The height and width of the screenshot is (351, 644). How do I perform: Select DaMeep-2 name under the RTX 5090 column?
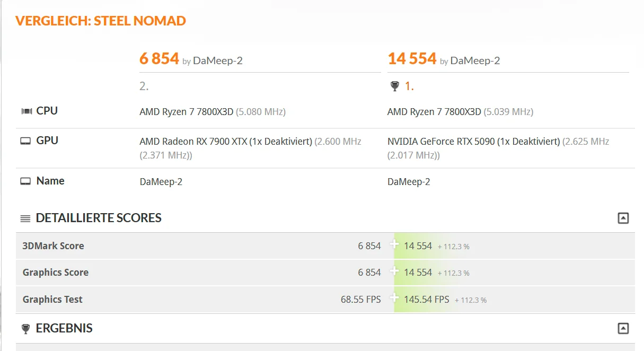[x=409, y=182]
